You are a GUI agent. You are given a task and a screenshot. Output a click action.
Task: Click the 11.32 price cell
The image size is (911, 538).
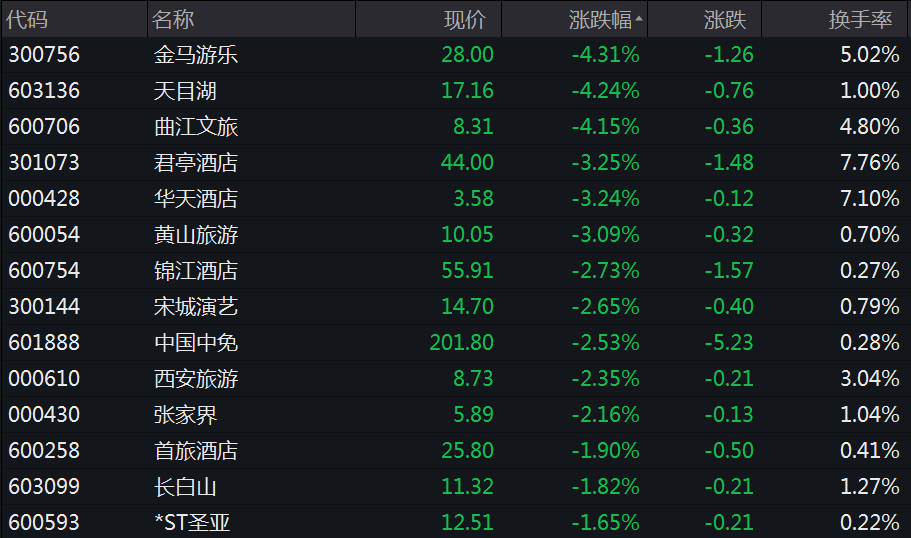click(467, 487)
